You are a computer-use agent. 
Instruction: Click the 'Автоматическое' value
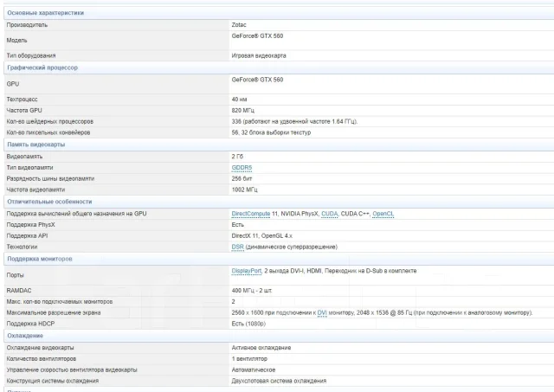(254, 370)
